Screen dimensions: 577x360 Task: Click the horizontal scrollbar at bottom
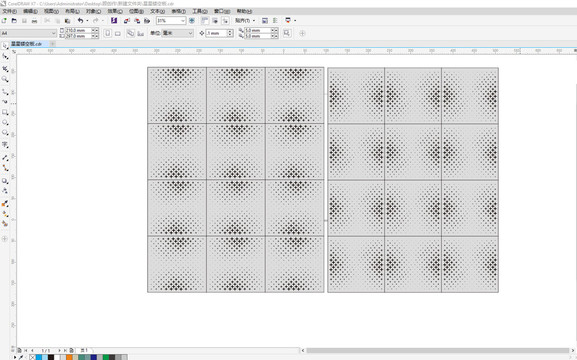(438, 350)
